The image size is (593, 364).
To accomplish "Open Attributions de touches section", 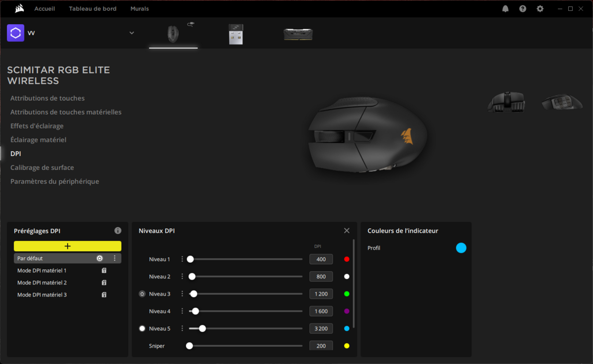I will [47, 98].
